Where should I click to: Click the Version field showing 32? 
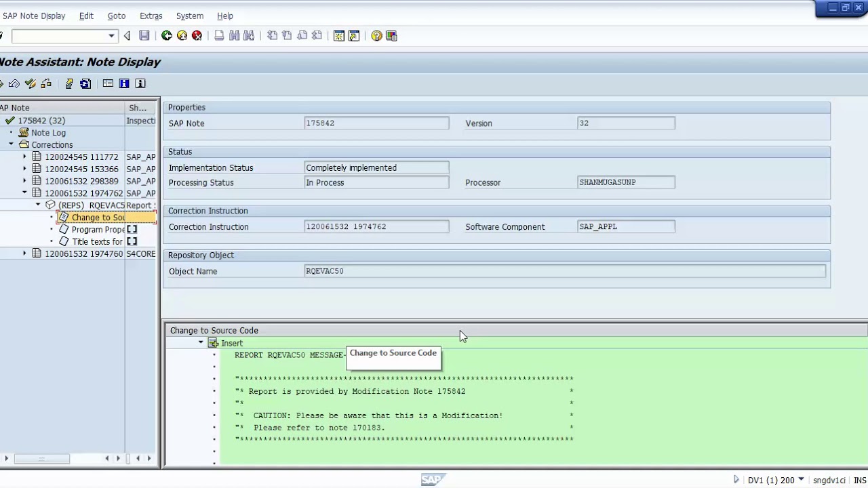coord(626,123)
